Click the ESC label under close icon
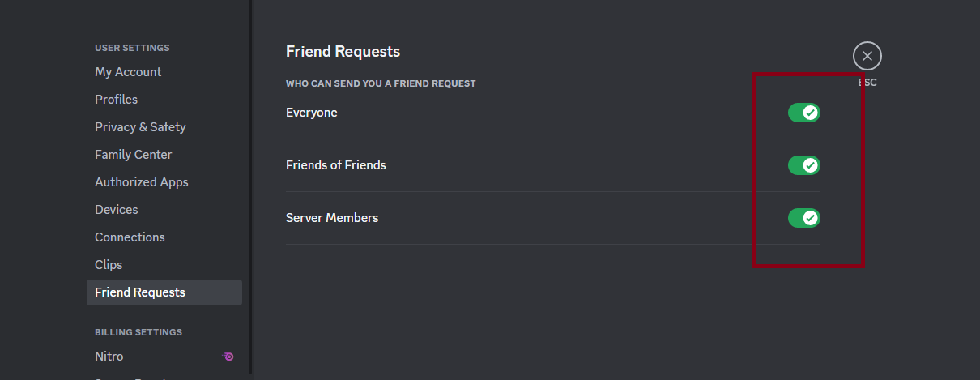The height and width of the screenshot is (380, 980). coord(867,83)
